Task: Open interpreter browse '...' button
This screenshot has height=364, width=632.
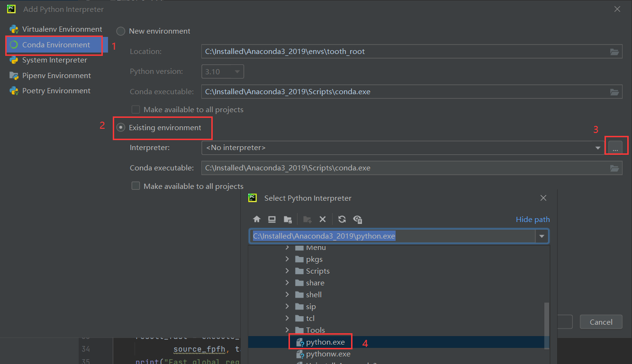Action: pyautogui.click(x=615, y=148)
